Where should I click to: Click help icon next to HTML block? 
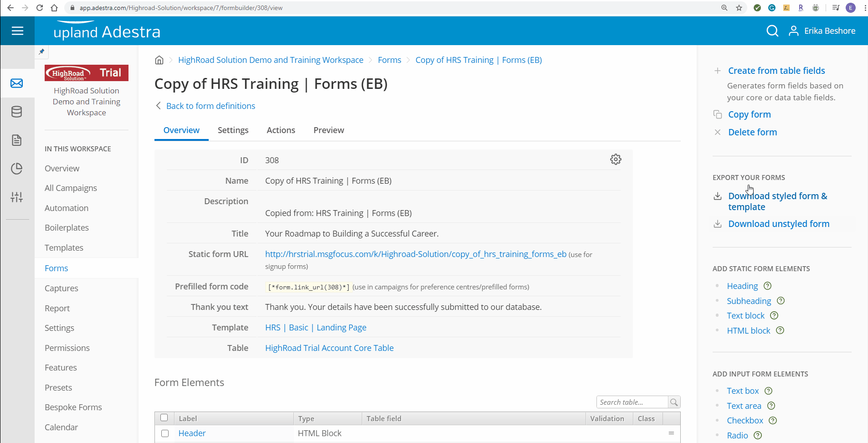click(780, 330)
